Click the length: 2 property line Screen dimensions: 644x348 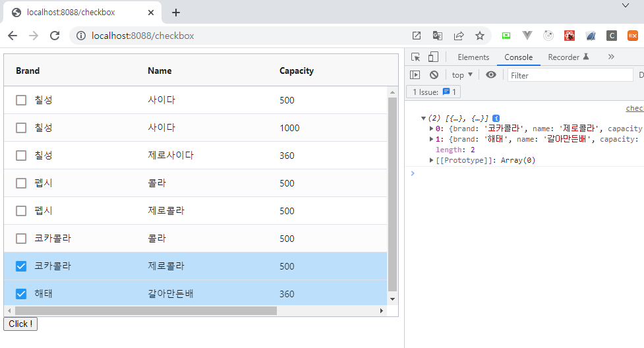point(455,150)
